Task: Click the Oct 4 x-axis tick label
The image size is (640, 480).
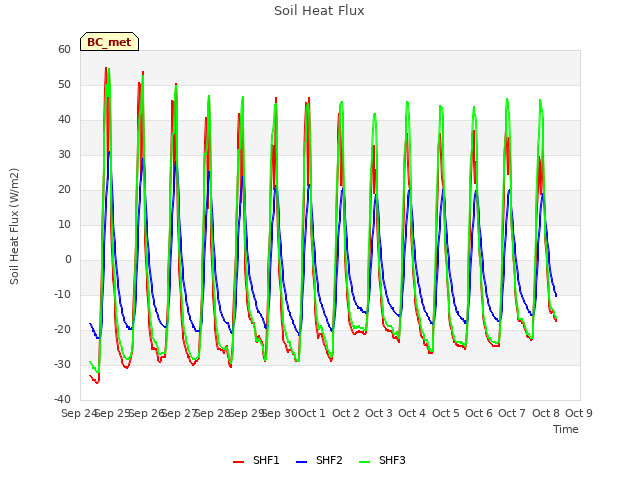Action: (412, 413)
